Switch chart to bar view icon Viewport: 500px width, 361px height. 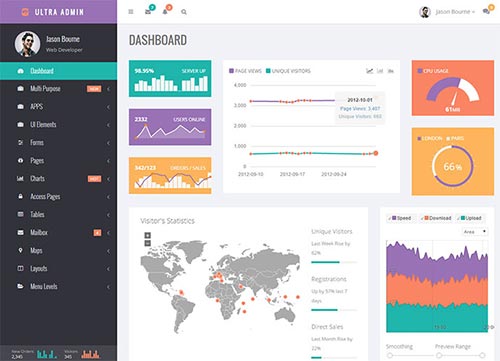coord(380,71)
